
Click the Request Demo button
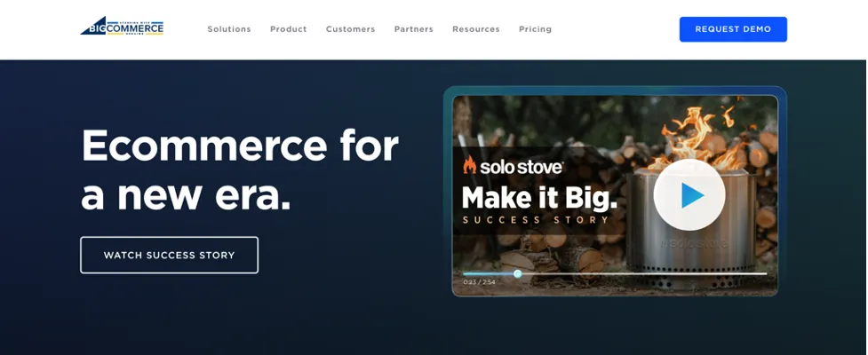733,29
